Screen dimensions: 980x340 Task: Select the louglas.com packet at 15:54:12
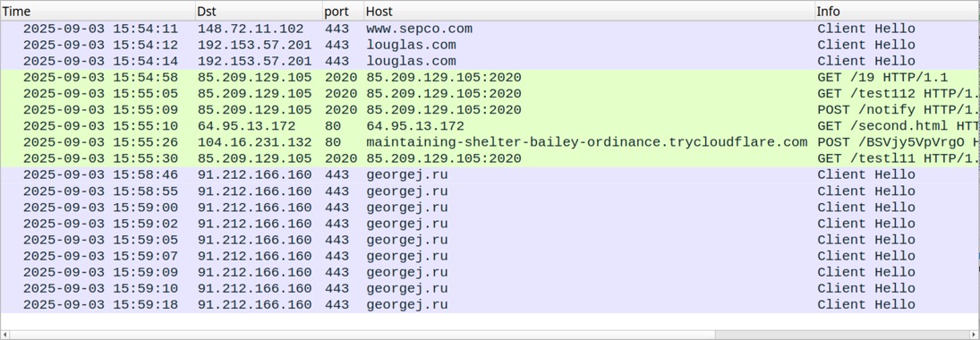[x=490, y=45]
